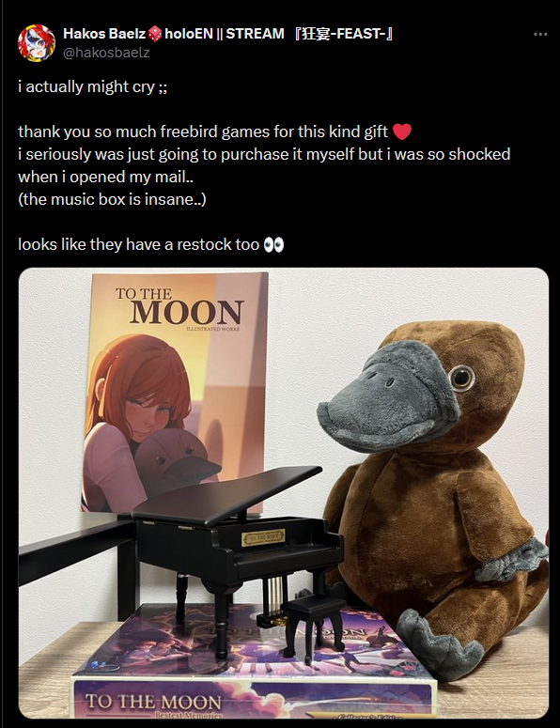Click the dice emoji beside Hakos Baelz
Screen dimensions: 560x728
(x=155, y=34)
